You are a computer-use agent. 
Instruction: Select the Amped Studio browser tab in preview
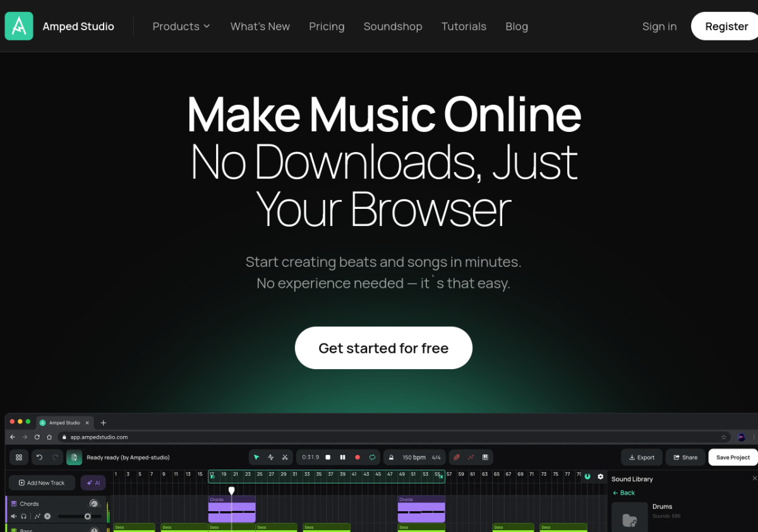point(64,423)
